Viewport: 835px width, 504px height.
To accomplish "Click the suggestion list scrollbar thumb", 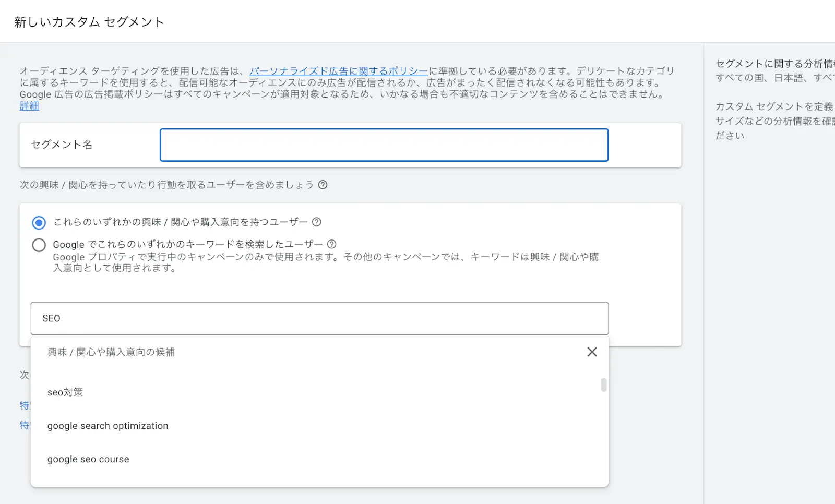I will [x=604, y=385].
